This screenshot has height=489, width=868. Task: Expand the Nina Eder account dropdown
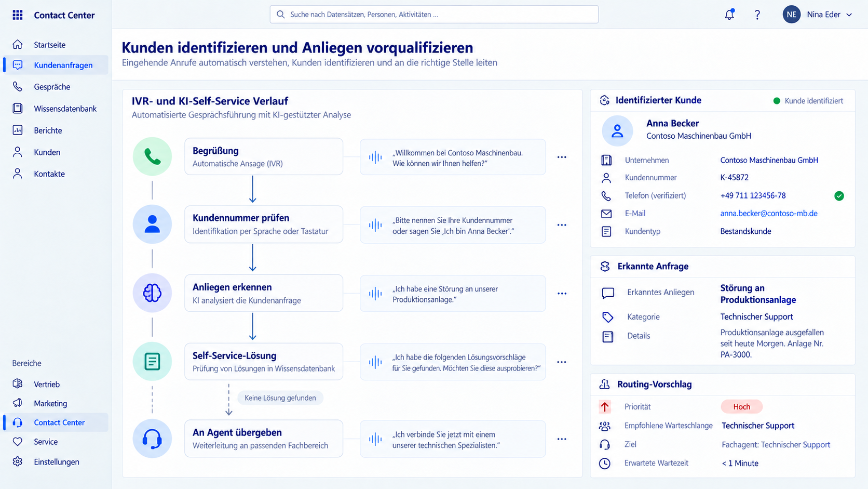(849, 15)
